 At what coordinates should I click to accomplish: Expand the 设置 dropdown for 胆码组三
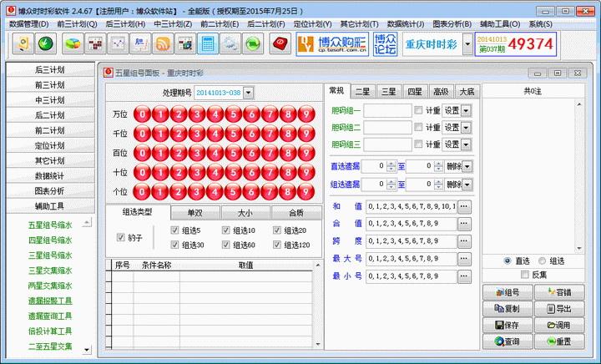tap(466, 144)
